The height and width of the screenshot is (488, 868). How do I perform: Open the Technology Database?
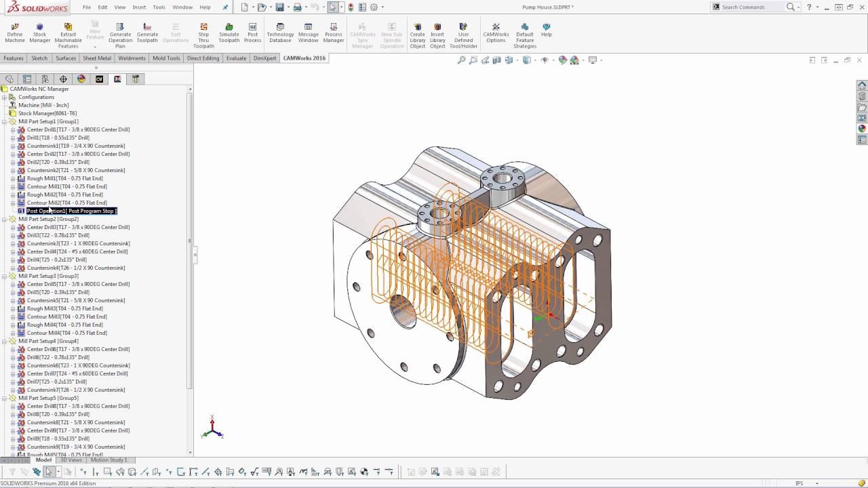tap(280, 34)
